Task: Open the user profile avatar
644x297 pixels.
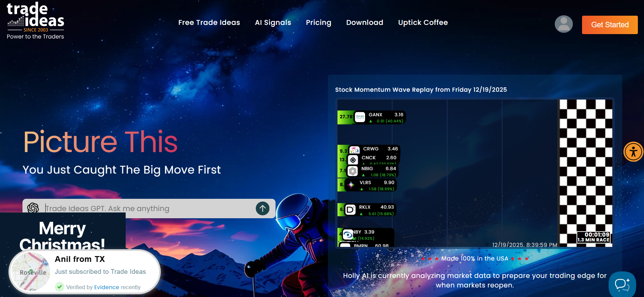Action: pyautogui.click(x=564, y=24)
